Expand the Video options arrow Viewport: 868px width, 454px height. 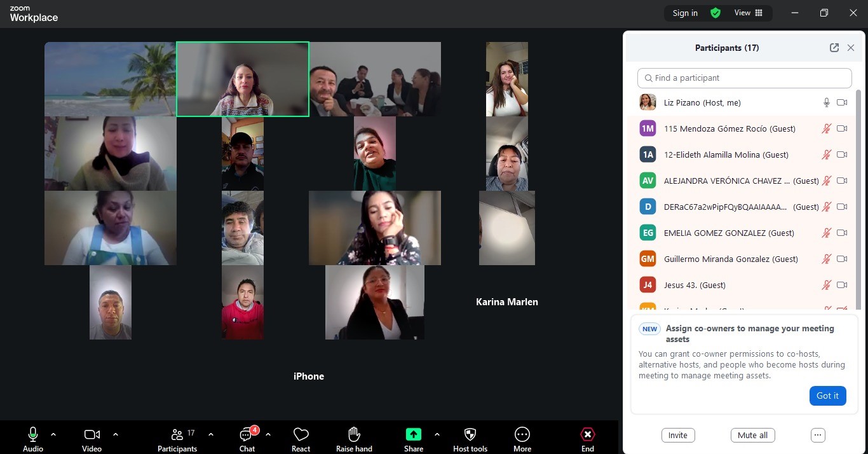[x=116, y=435]
